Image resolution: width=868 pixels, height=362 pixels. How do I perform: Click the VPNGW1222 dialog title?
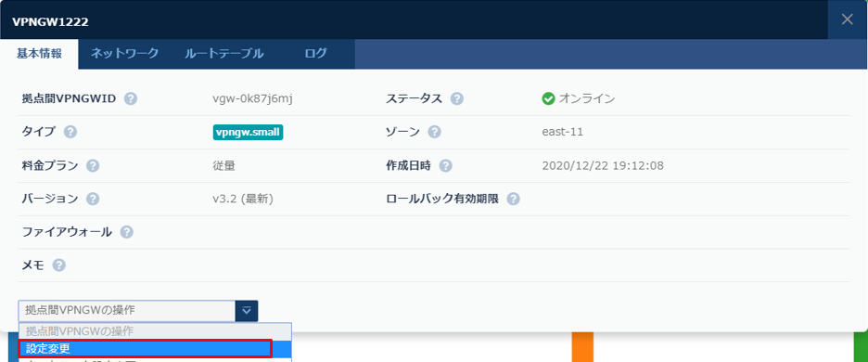[x=50, y=21]
